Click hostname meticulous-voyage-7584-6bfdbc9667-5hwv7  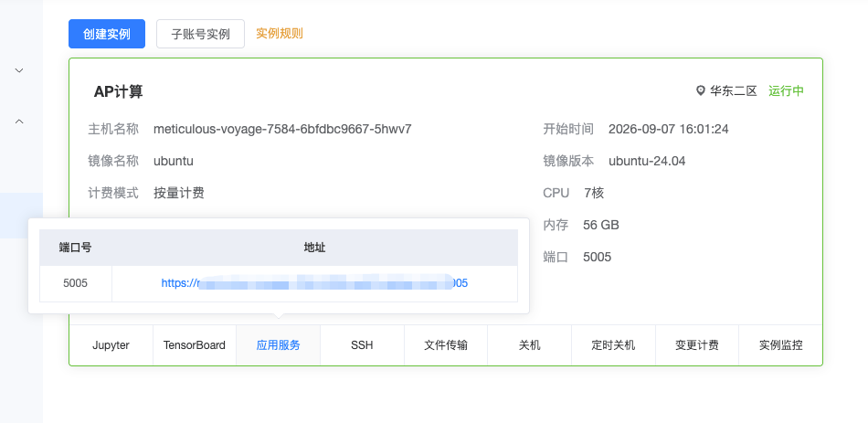(283, 130)
